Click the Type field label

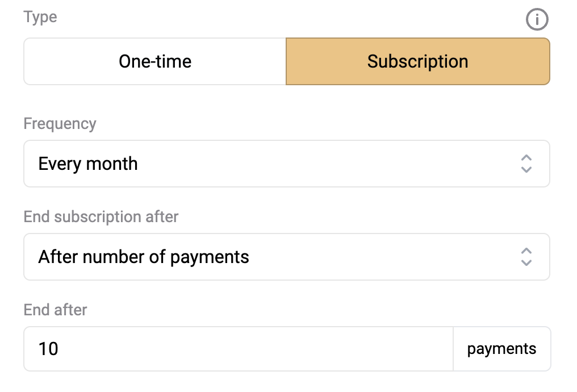coord(40,17)
